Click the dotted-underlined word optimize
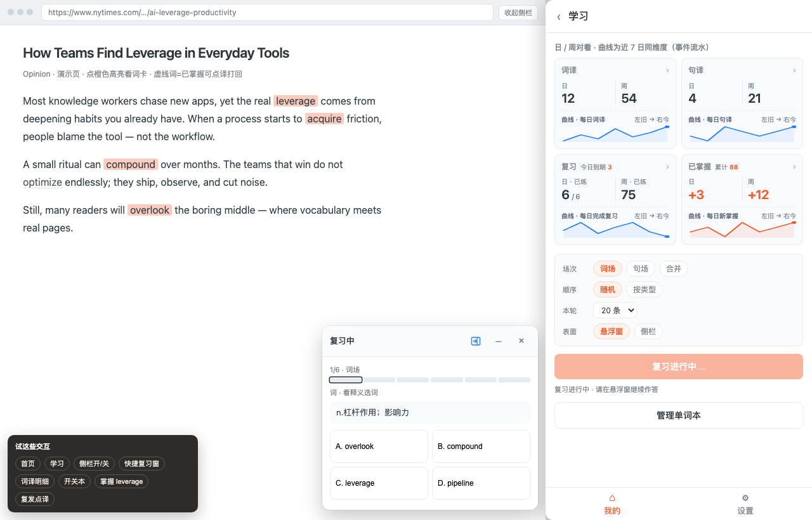Image resolution: width=812 pixels, height=520 pixels. (43, 182)
